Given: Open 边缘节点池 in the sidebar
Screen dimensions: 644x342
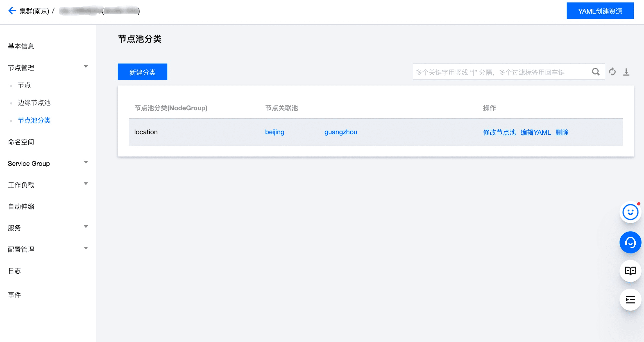Looking at the screenshot, I should point(34,103).
